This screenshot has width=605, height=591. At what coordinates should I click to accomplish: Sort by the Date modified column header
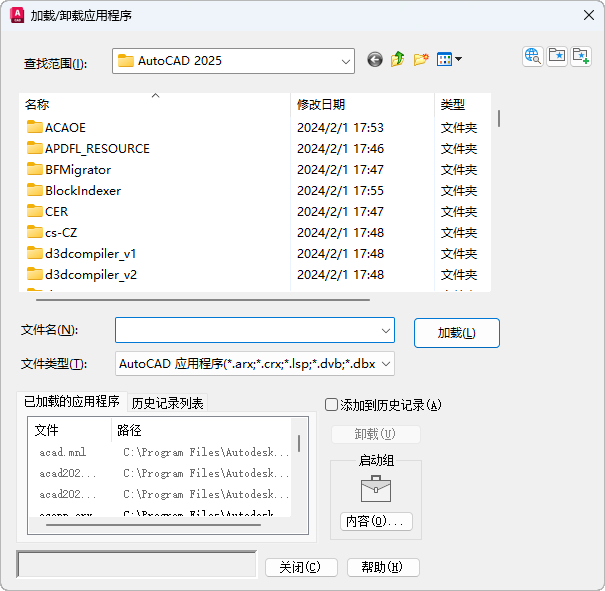tap(362, 104)
